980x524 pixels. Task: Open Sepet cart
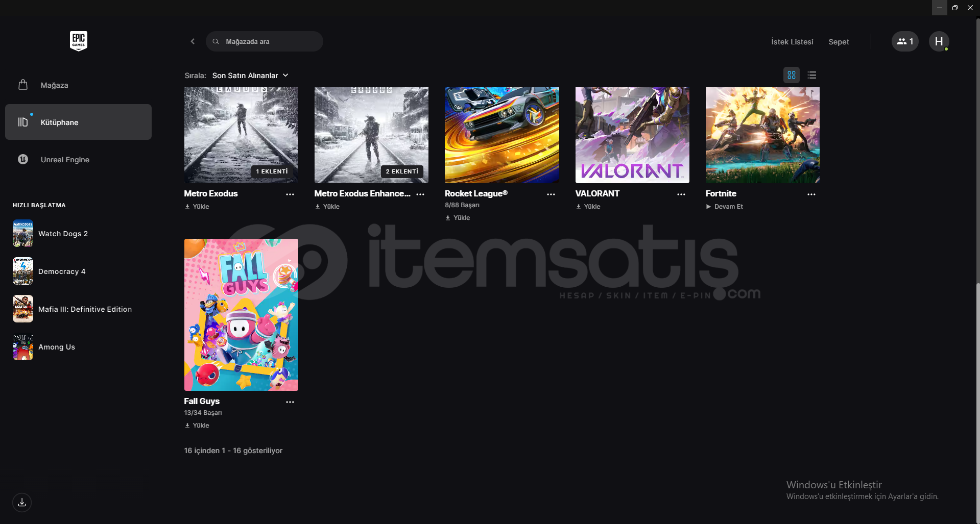click(839, 42)
